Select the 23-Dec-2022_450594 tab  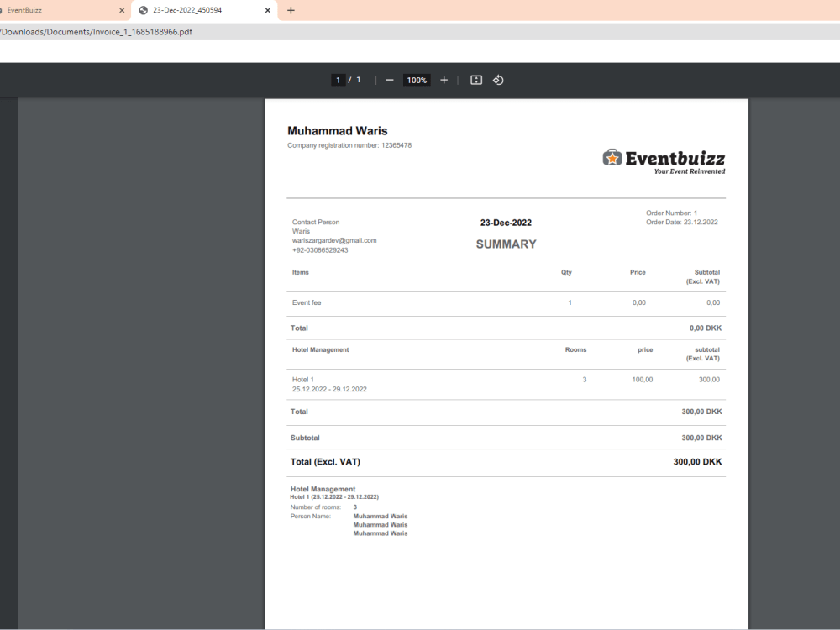[204, 10]
